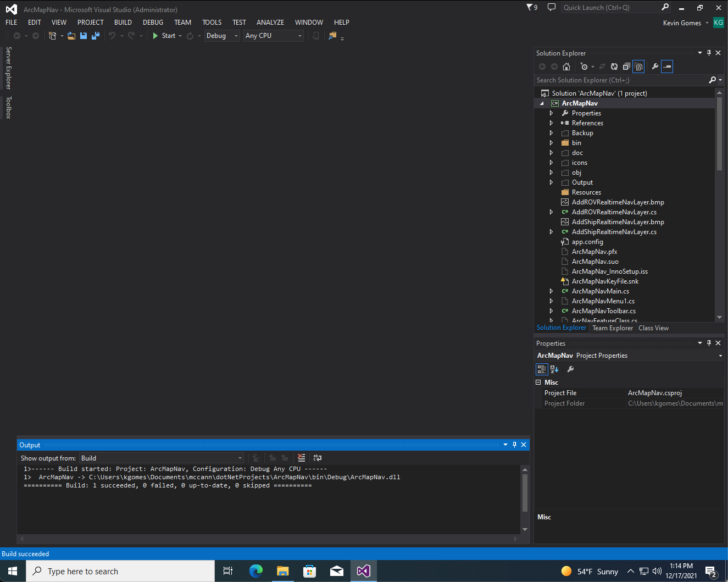Viewport: 728px width, 582px height.
Task: Click the Kevin Gomes account name
Action: click(x=682, y=23)
